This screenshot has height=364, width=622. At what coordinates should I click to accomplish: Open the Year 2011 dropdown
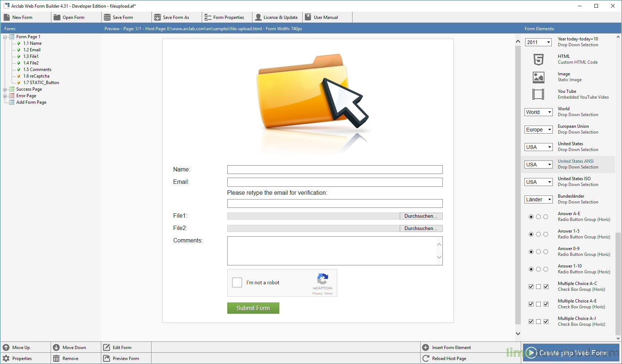[x=539, y=42]
